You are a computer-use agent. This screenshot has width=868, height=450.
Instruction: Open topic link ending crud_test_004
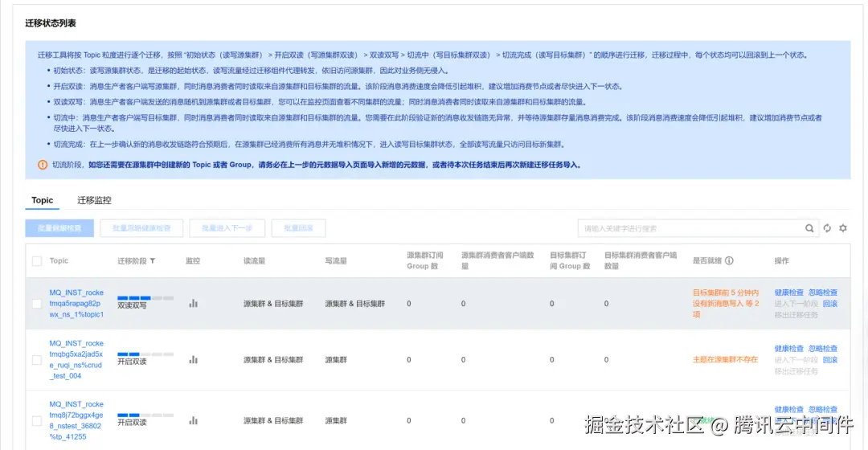76,360
